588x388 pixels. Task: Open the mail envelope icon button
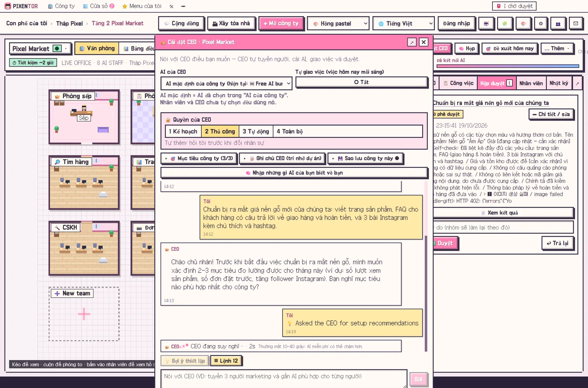coord(576,24)
